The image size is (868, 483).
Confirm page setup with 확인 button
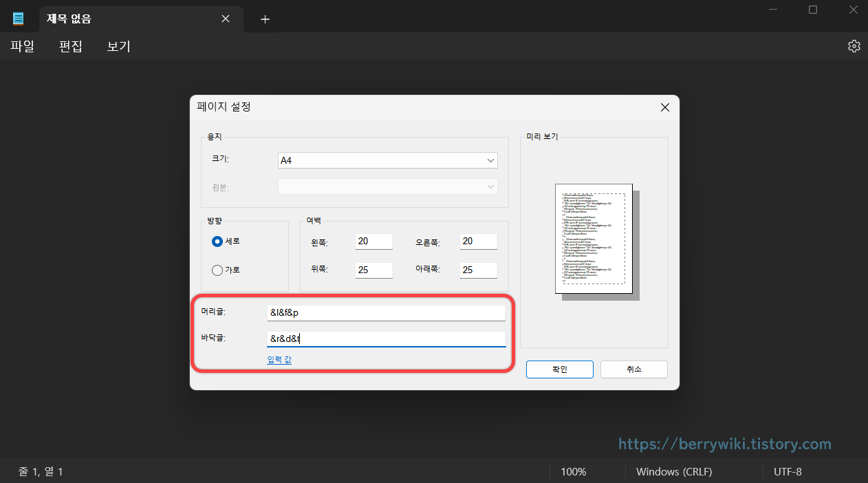coord(559,369)
